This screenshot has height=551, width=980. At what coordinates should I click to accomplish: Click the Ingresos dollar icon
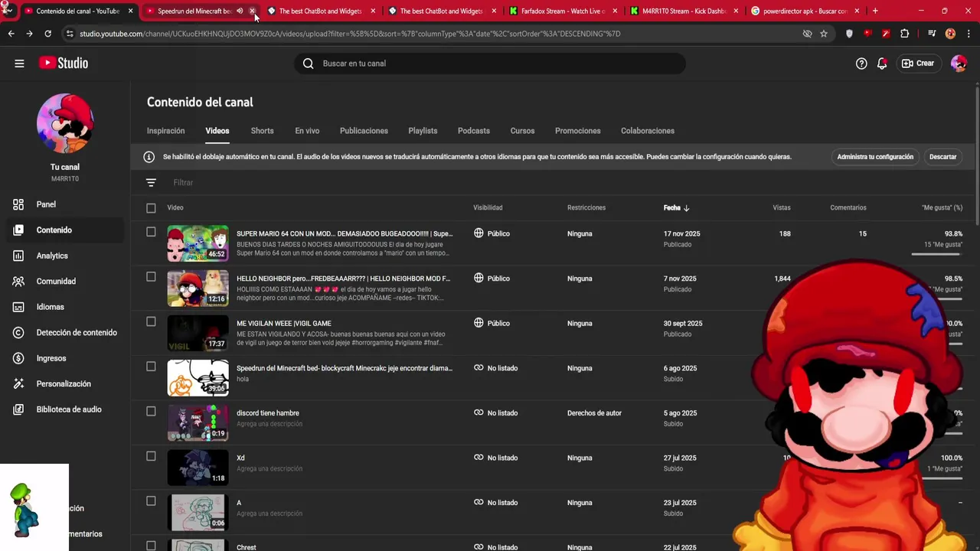(x=18, y=358)
